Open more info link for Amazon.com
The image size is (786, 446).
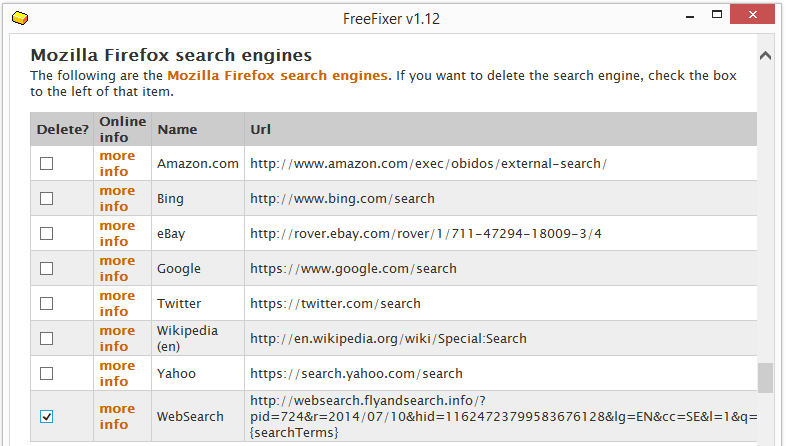click(117, 163)
